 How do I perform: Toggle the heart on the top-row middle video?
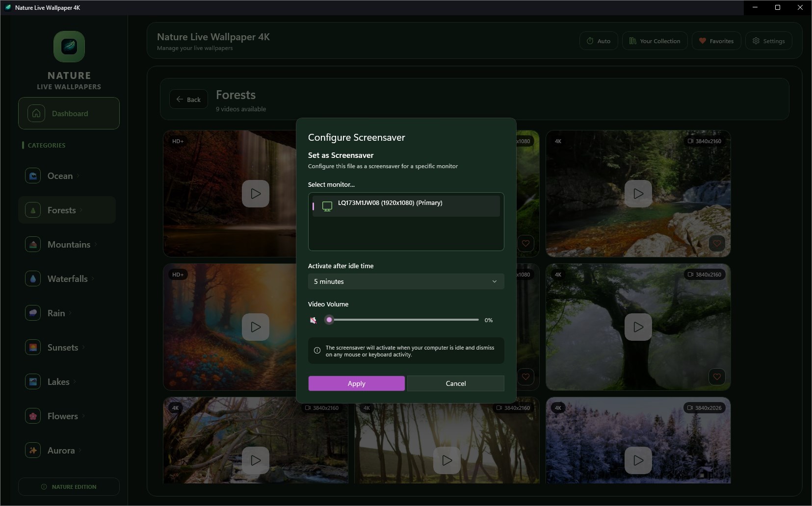(x=525, y=243)
